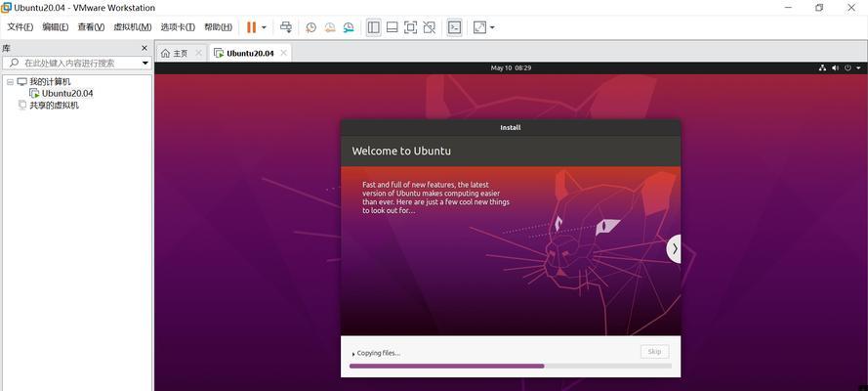Click the Welcome to Ubuntu heading
Screen dimensions: 868x391
[x=401, y=151]
